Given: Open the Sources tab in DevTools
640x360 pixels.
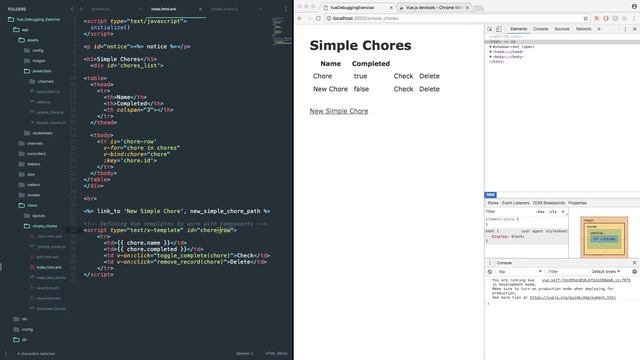Looking at the screenshot, I should 562,29.
